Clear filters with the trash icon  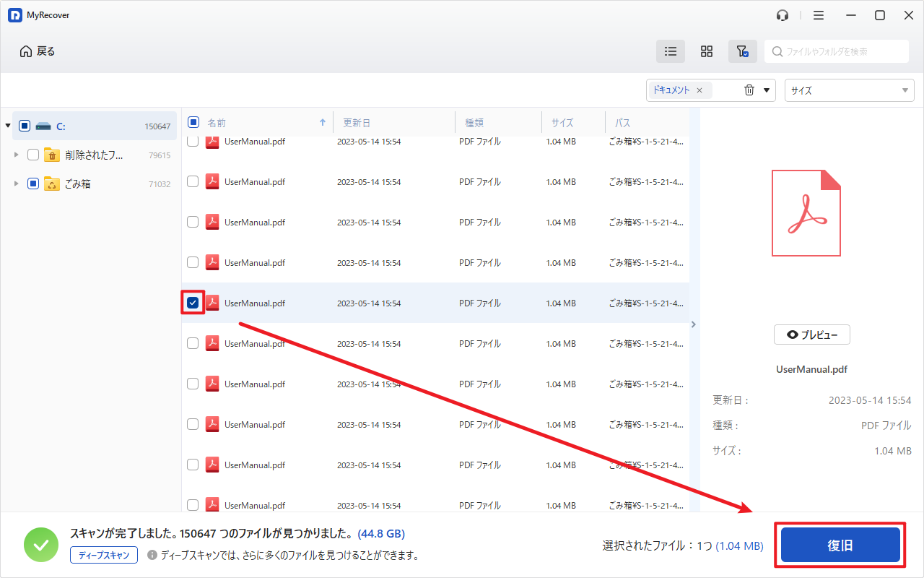click(749, 90)
